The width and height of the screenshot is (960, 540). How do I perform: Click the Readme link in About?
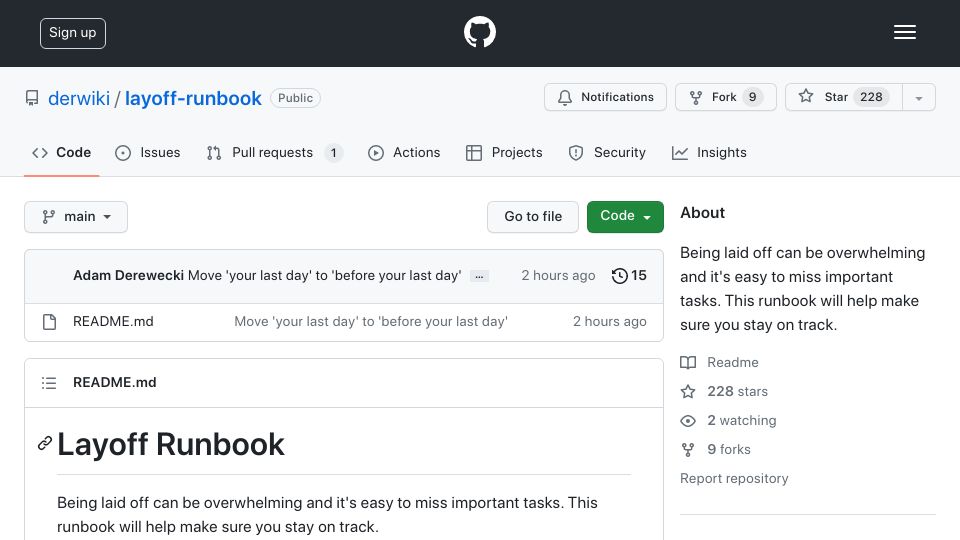pyautogui.click(x=719, y=362)
